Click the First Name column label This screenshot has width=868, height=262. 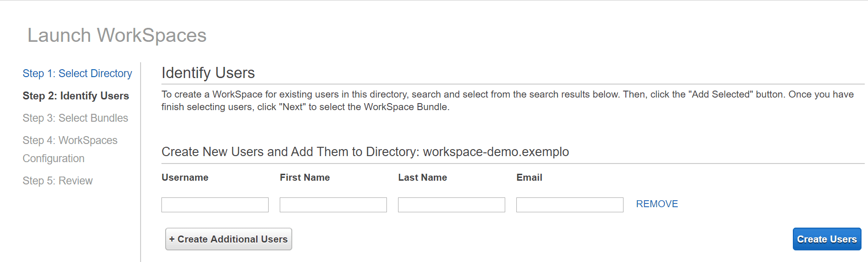[x=304, y=177]
